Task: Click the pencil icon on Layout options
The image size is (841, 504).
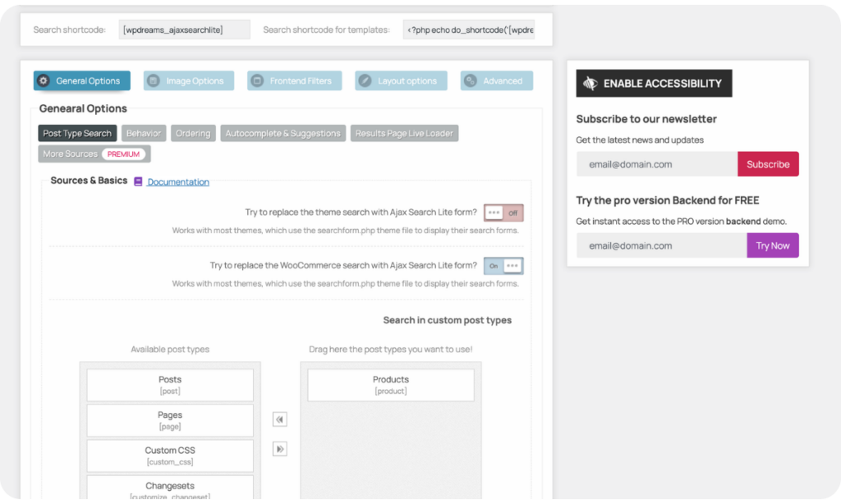Action: pos(365,80)
